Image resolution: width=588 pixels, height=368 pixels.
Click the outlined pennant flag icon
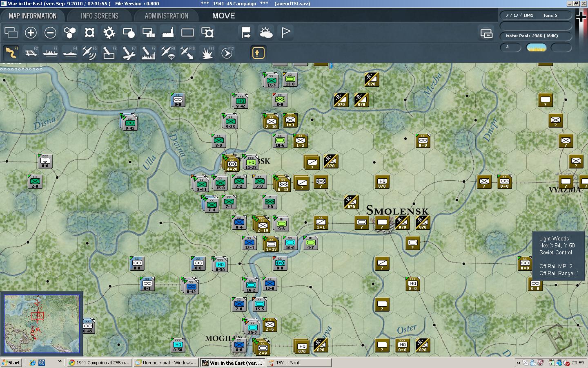pos(285,32)
